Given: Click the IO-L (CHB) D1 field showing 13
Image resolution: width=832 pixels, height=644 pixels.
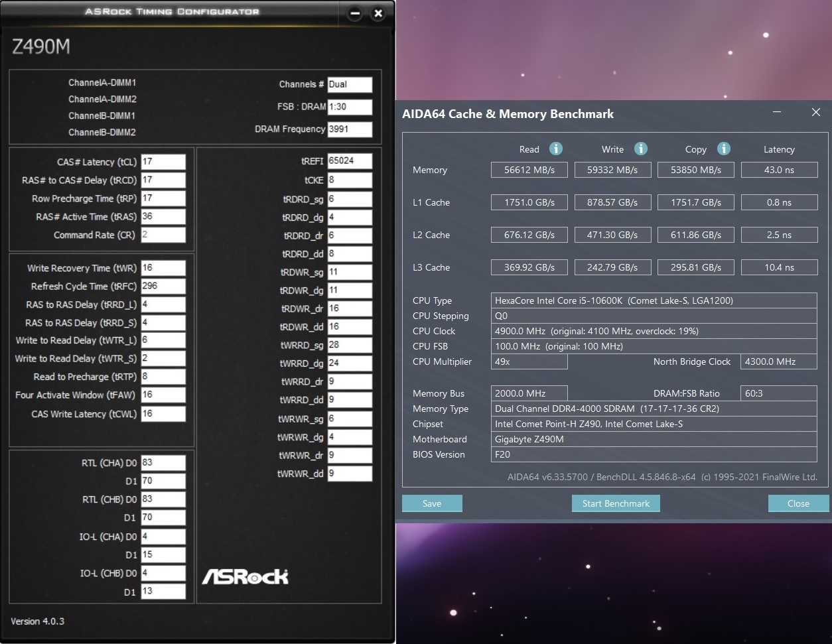Looking at the screenshot, I should pos(163,591).
